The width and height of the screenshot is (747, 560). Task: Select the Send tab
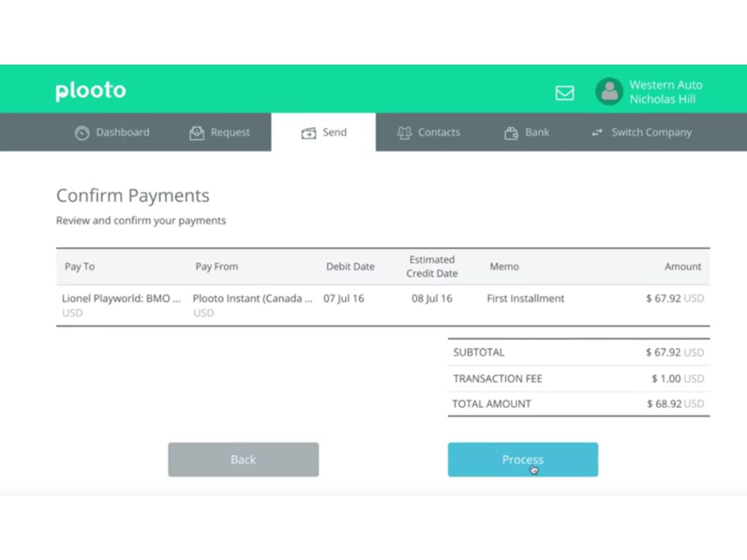[x=324, y=132]
